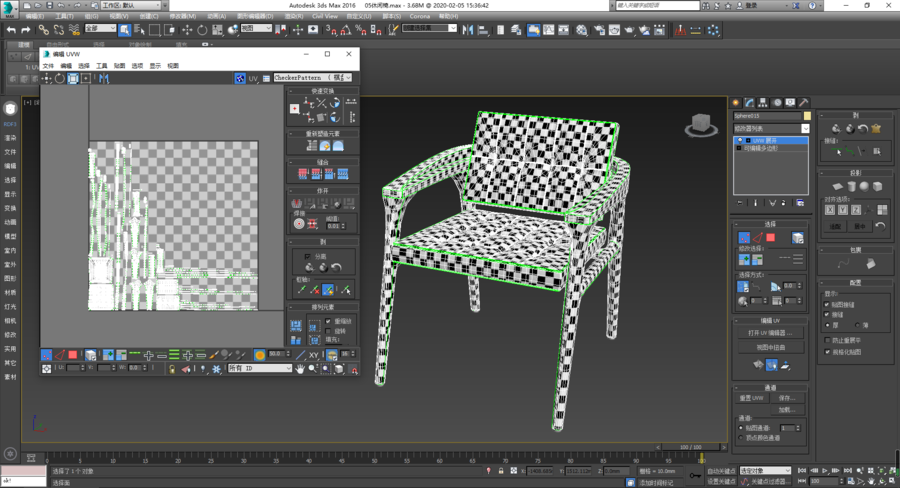
Task: Click the 打开 UV 编辑器 button
Action: click(770, 333)
